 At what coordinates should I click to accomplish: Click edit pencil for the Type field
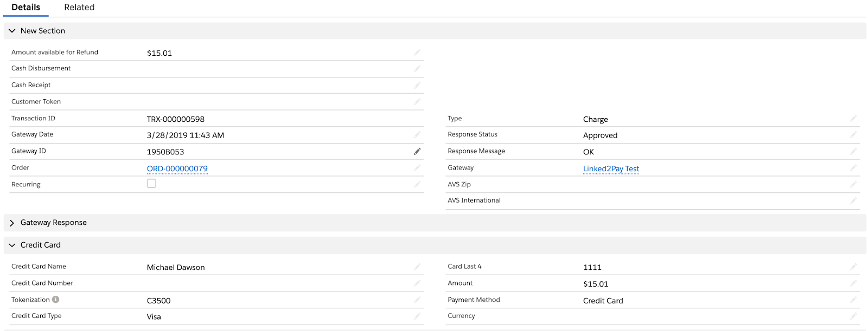click(853, 119)
